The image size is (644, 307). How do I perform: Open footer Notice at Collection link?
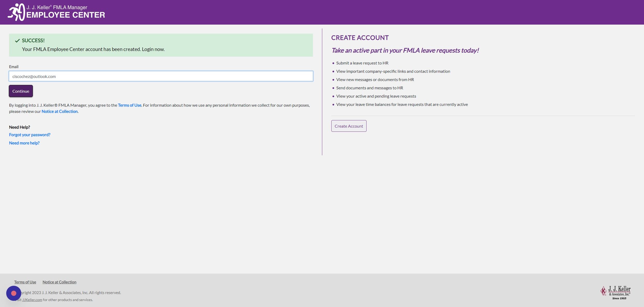coord(60,282)
